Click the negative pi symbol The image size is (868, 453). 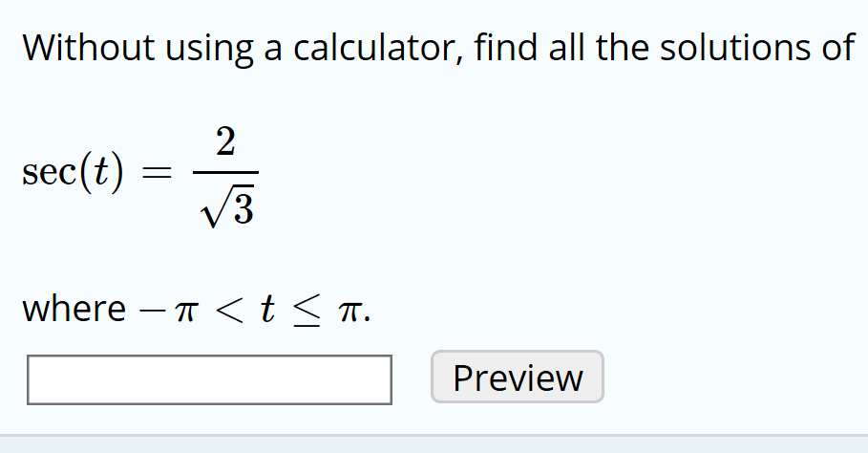pos(168,309)
